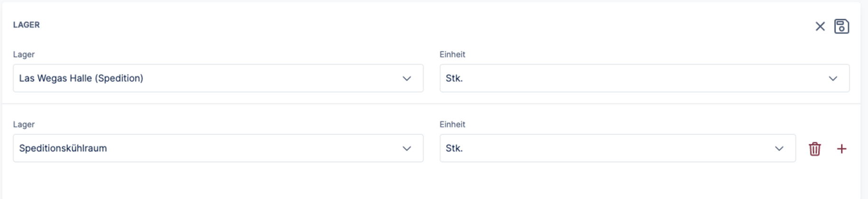Click the Stk. value next to the trash icon

(x=454, y=148)
